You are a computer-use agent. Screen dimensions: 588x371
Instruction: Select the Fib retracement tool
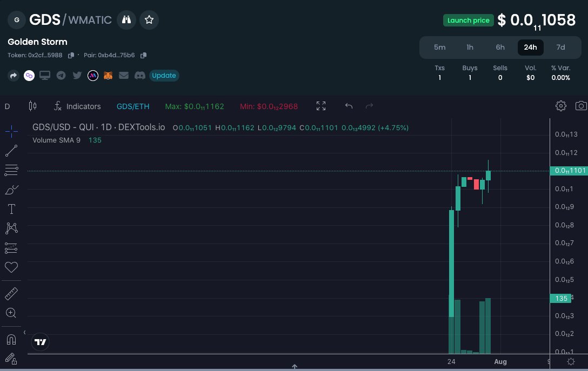11,170
